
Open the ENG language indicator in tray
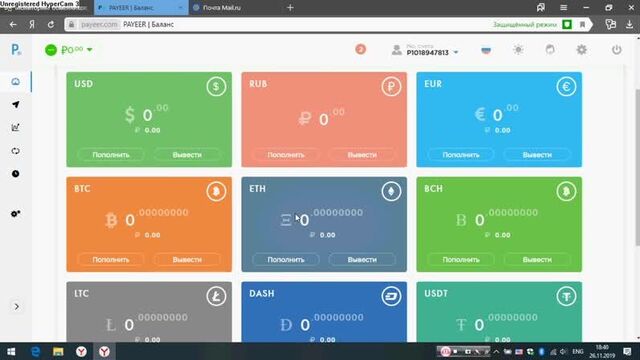coord(578,351)
